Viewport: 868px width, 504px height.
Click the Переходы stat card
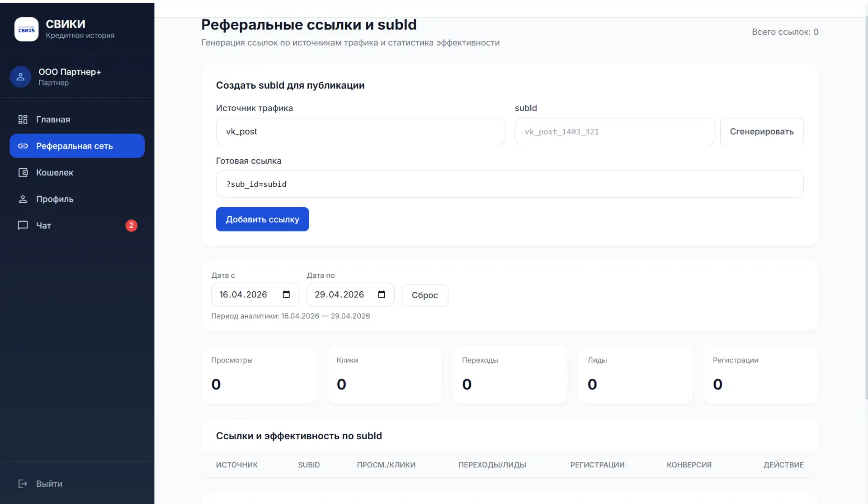click(x=510, y=375)
